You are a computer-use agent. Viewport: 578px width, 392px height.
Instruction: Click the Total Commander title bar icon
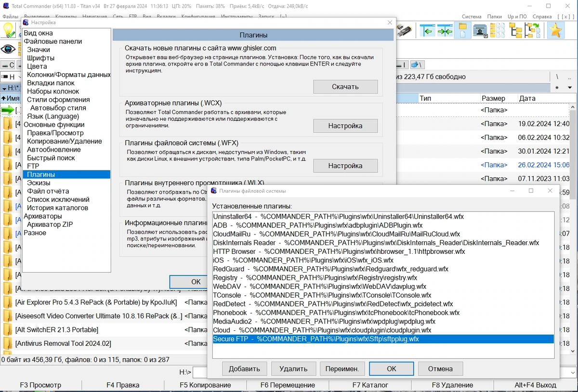point(6,6)
